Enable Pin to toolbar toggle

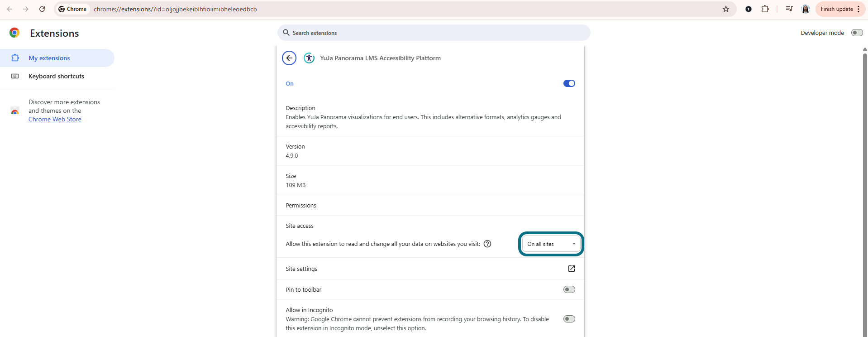(569, 289)
